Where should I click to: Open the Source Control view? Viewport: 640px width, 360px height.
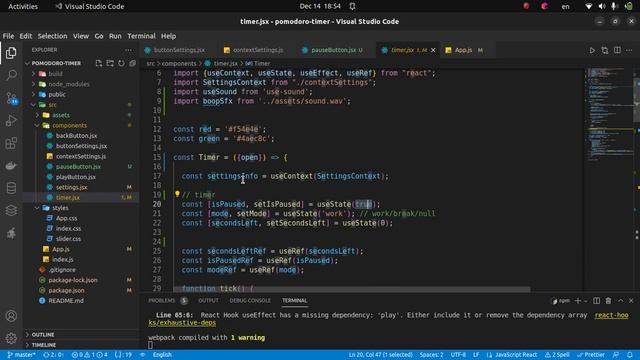(x=11, y=98)
